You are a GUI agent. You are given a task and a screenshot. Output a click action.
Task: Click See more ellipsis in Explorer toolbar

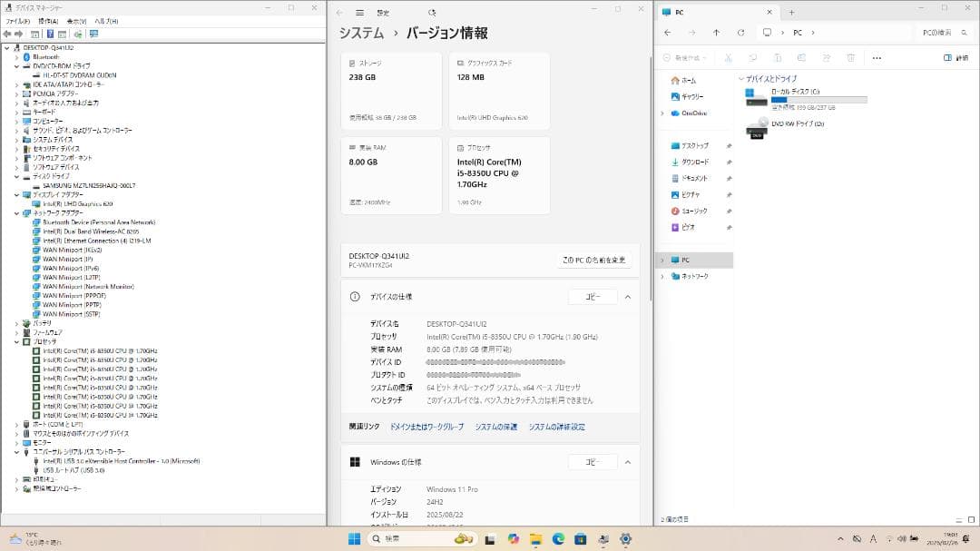point(877,58)
